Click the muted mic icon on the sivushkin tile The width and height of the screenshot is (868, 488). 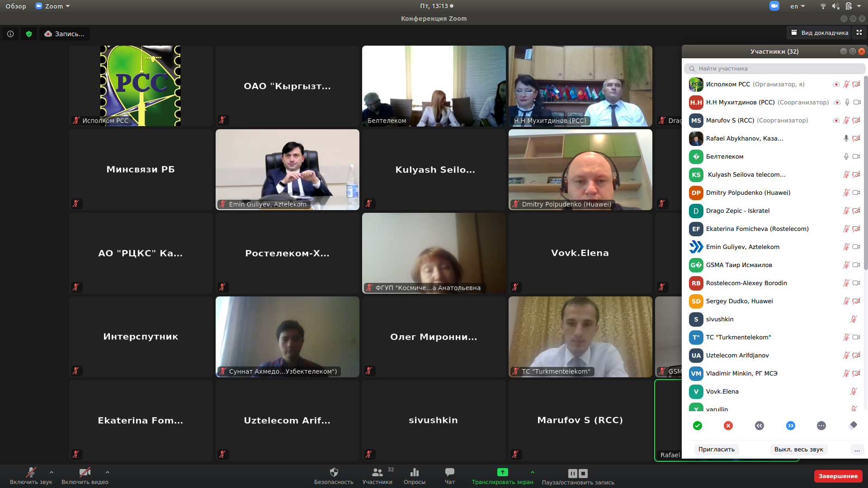(369, 454)
